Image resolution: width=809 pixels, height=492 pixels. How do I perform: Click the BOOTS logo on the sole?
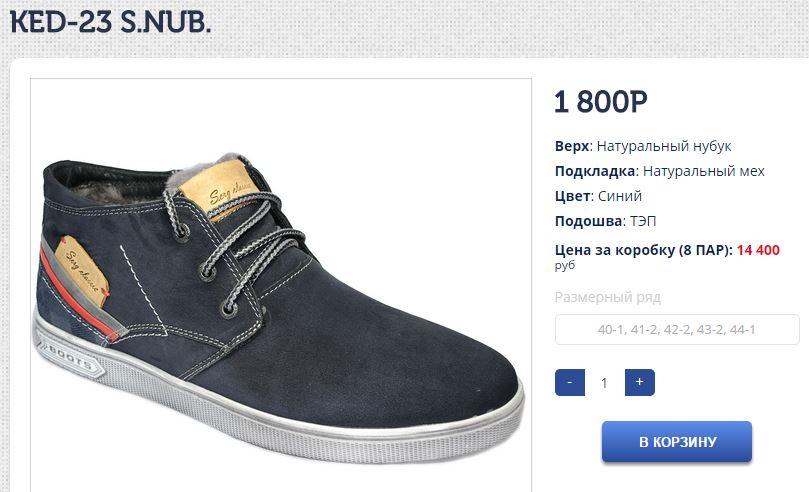coord(70,357)
